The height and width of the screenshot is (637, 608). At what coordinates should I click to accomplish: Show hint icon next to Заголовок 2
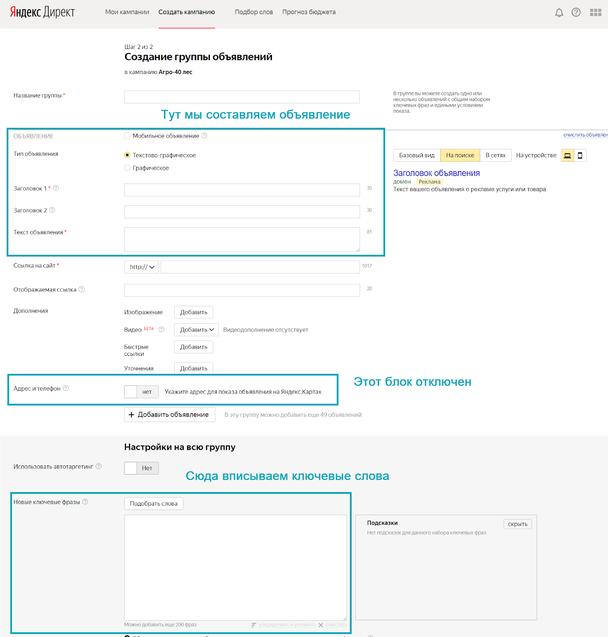click(52, 210)
